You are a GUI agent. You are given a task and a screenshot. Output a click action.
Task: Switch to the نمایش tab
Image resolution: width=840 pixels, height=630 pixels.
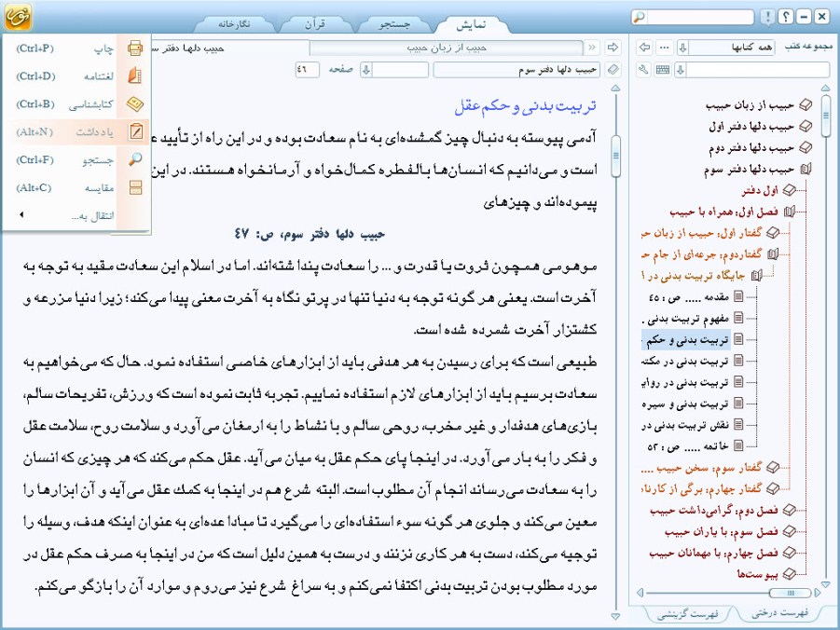pos(471,24)
